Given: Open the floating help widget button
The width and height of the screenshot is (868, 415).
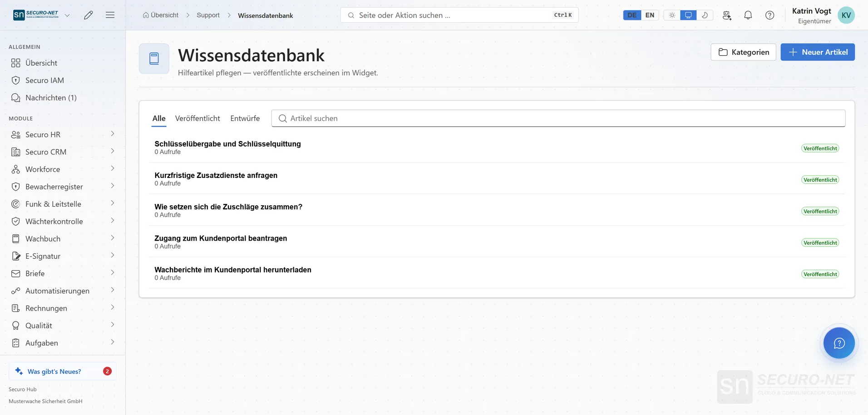Looking at the screenshot, I should [839, 343].
